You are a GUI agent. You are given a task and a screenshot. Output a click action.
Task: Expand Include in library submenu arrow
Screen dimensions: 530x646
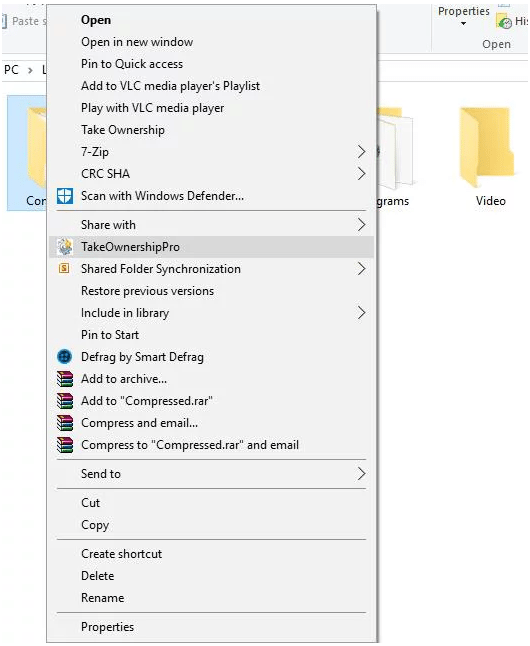[x=361, y=313]
